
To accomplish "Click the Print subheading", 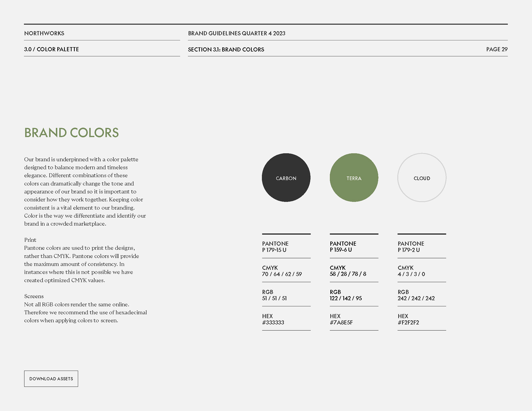I will click(x=30, y=240).
